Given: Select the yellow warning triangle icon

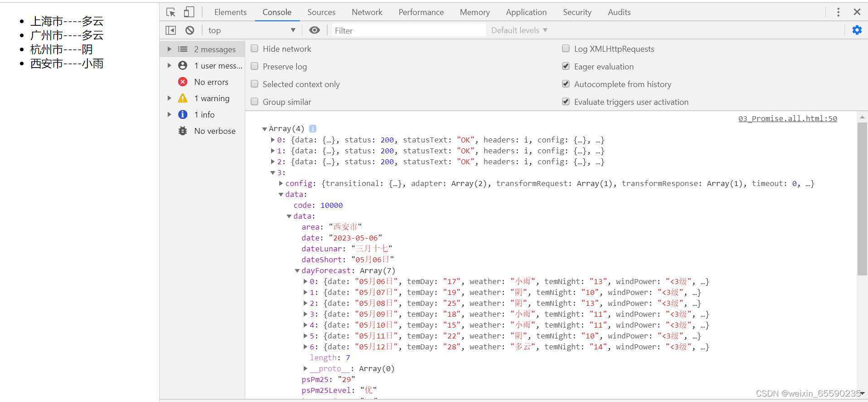Looking at the screenshot, I should coord(183,98).
